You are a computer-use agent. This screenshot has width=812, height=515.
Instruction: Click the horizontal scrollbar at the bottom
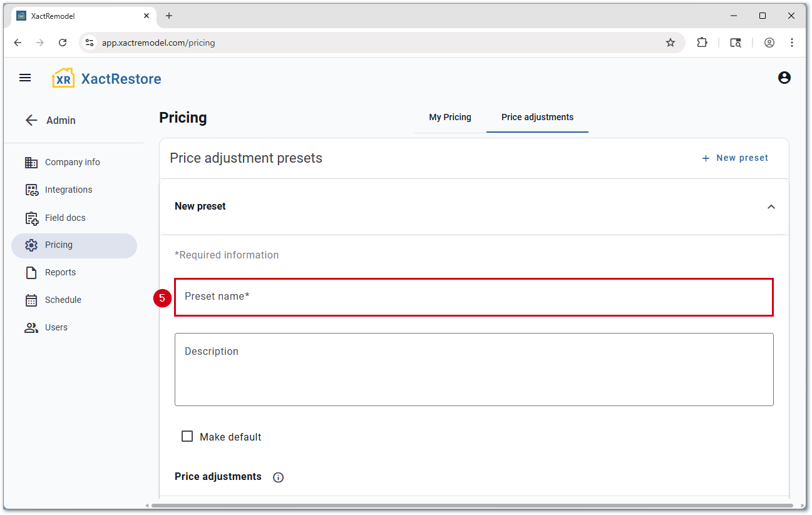click(470, 505)
